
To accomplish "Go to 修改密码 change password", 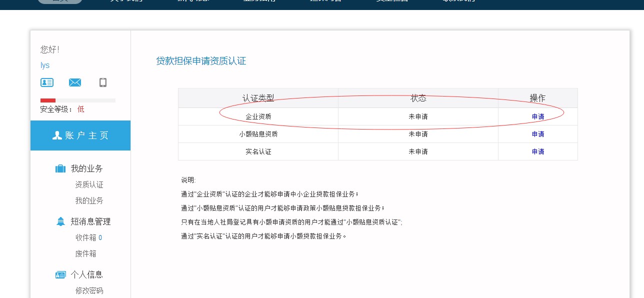I will click(x=89, y=290).
